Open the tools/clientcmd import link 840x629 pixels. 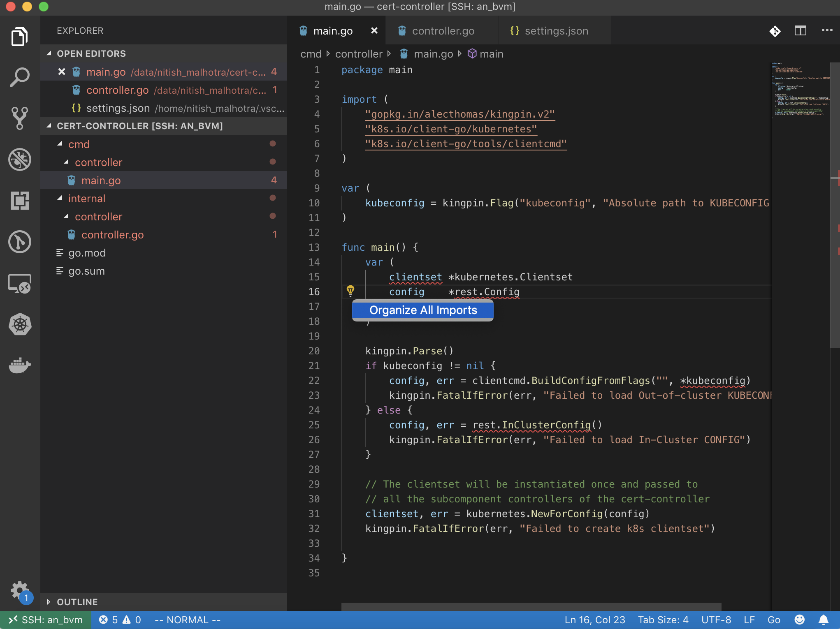point(466,144)
